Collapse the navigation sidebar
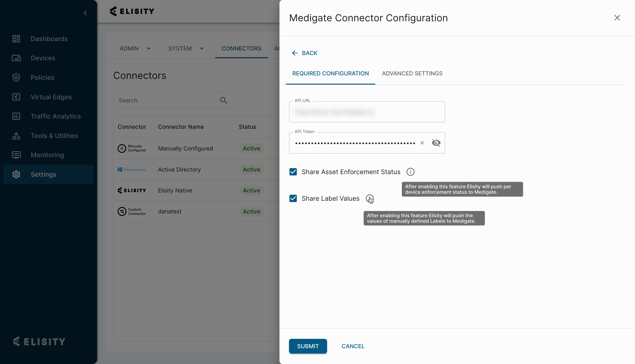Screen dimensions: 635x364 (x=85, y=13)
